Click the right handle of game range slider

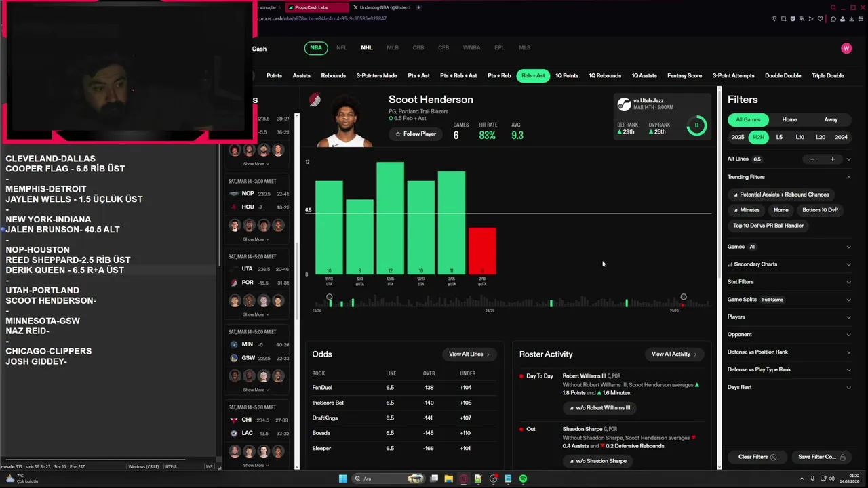(x=684, y=297)
